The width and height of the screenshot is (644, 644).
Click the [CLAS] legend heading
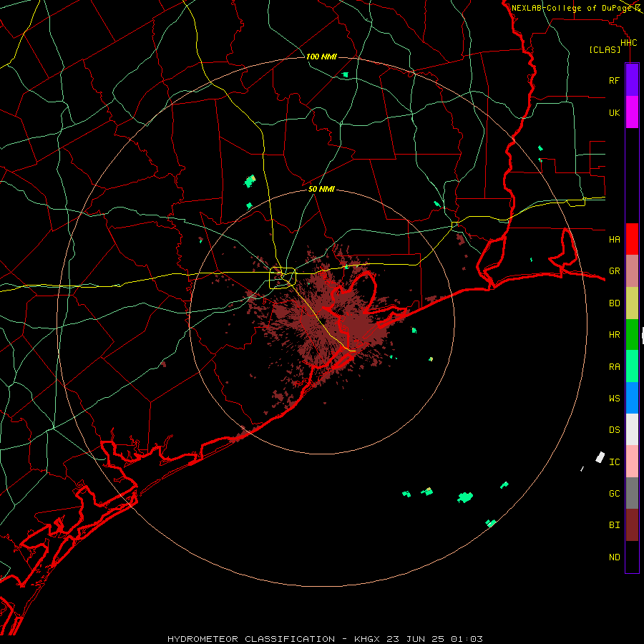coord(605,50)
